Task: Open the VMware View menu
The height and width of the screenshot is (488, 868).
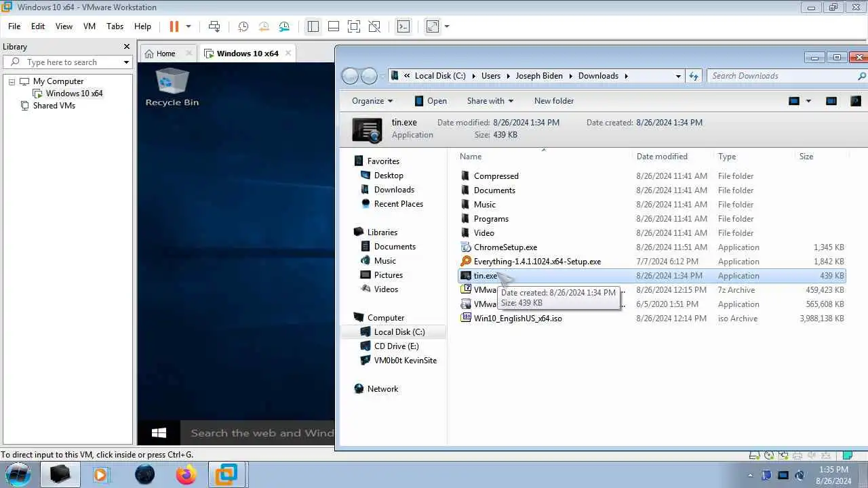Action: point(64,26)
